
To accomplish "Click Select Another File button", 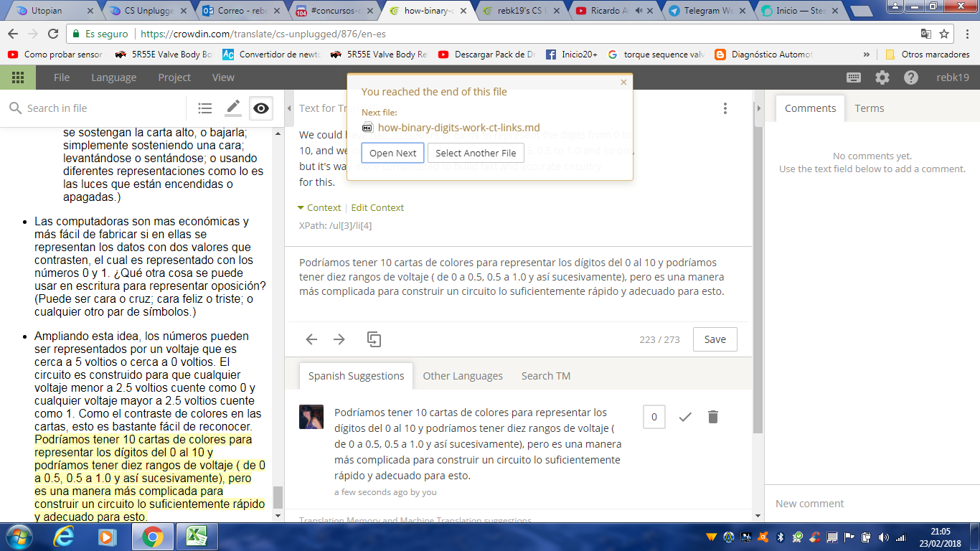I will pos(476,153).
